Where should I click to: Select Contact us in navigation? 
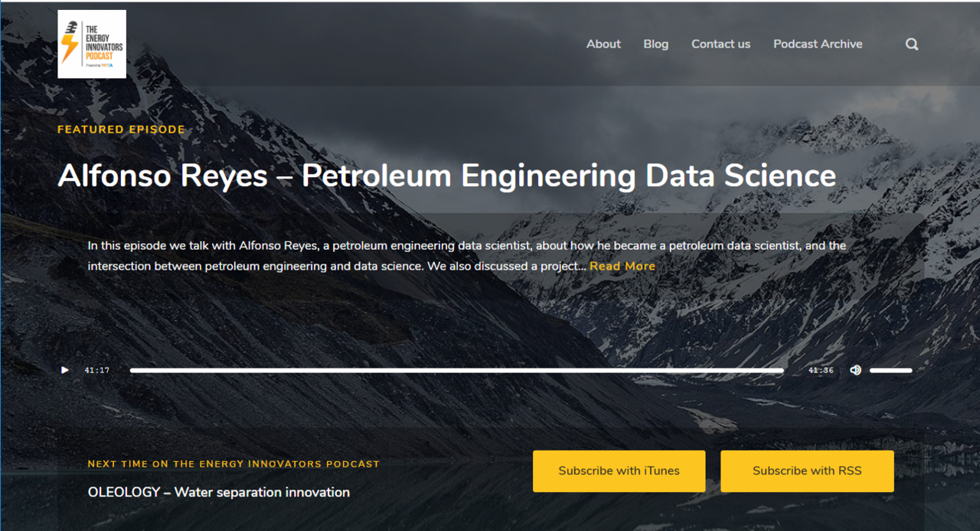pos(720,44)
